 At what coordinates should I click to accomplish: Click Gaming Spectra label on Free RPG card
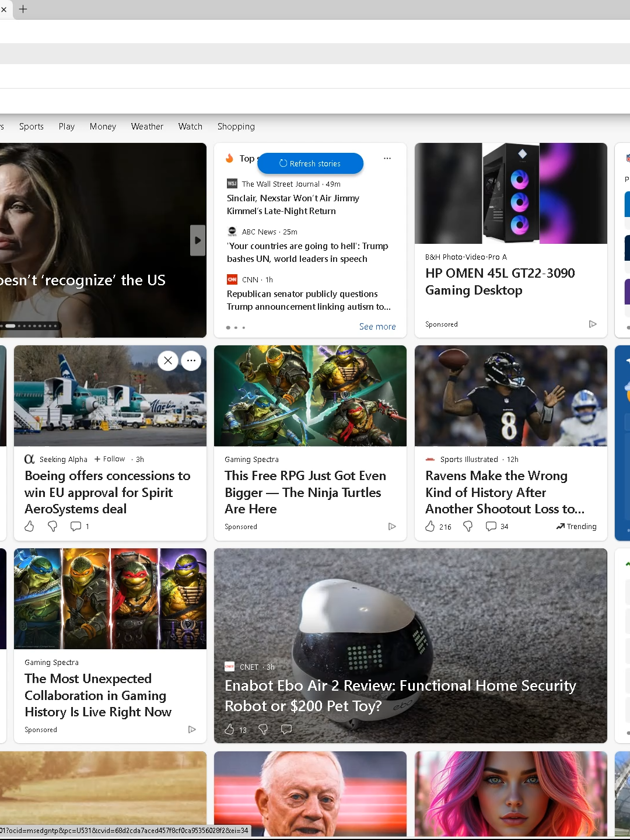[251, 459]
